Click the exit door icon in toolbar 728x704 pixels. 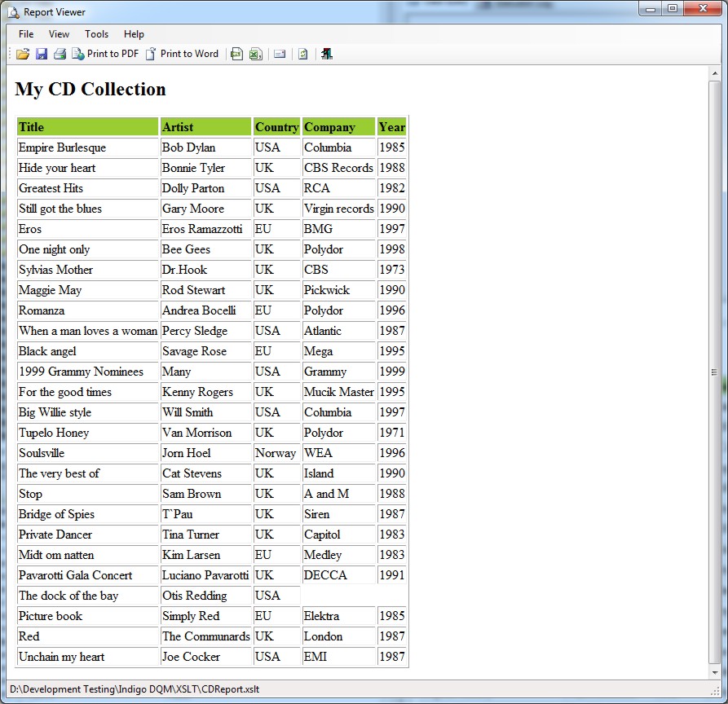point(326,54)
